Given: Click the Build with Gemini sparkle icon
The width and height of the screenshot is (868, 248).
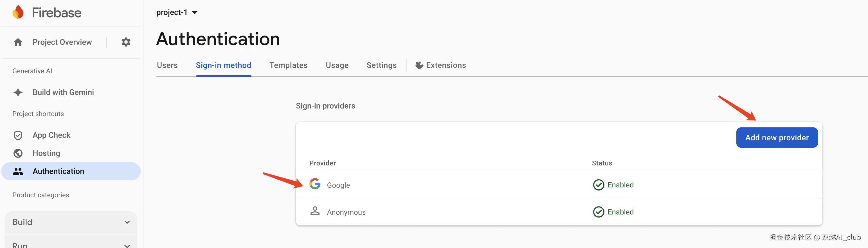Looking at the screenshot, I should [18, 92].
